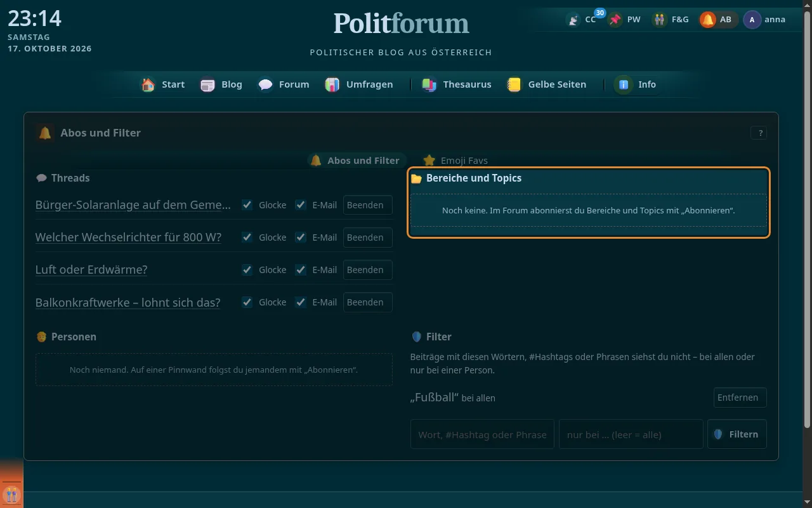Click Beenden for Luft oder Erdwärme
The width and height of the screenshot is (812, 508).
click(368, 270)
